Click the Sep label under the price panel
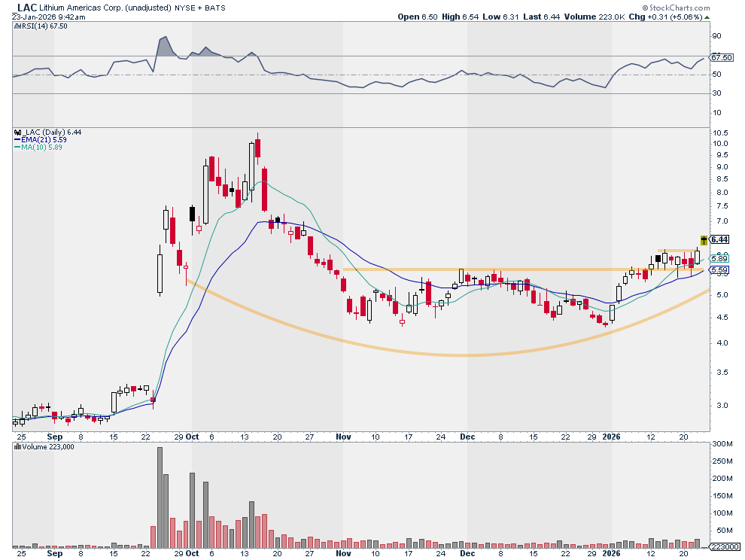This screenshot has height=560, width=745. coord(55,437)
